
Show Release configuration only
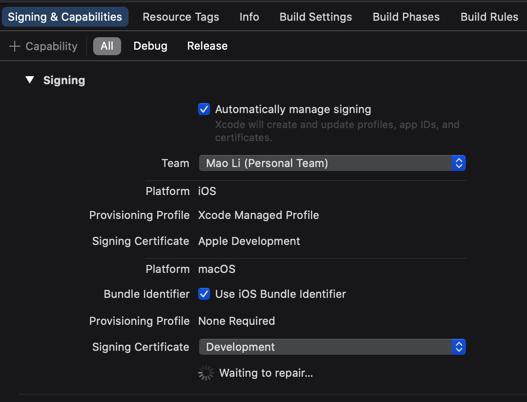coord(207,46)
